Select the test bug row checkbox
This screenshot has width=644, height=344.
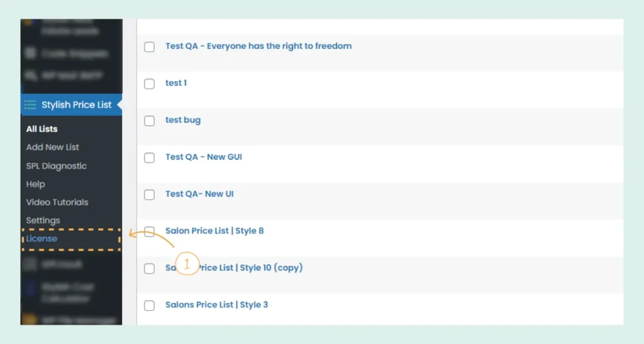pos(150,121)
